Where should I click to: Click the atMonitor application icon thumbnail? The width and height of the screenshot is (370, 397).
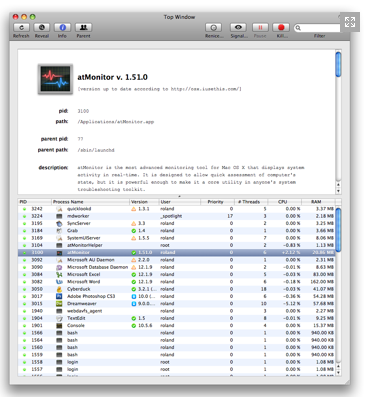pos(55,79)
